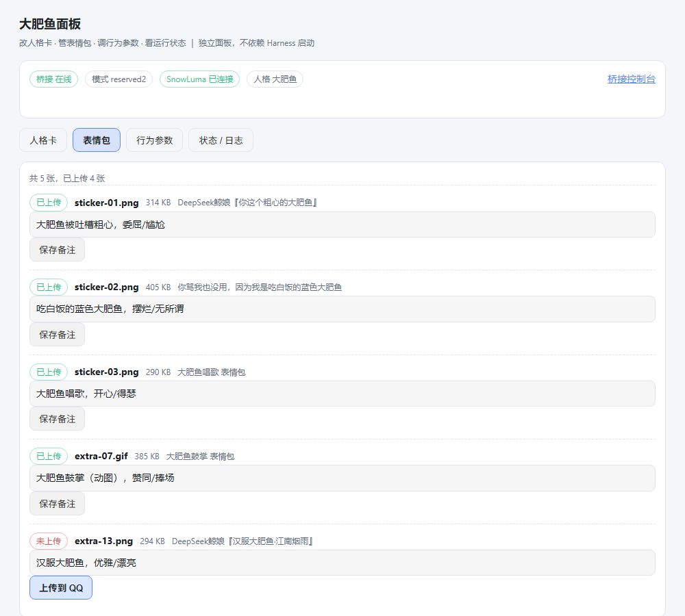
Task: Click the 已上传 badge of sticker-03.png
Action: [x=49, y=372]
